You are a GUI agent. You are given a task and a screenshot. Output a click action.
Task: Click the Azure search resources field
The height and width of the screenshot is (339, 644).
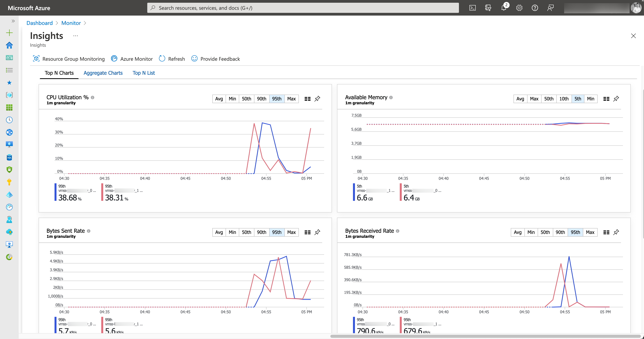click(x=303, y=8)
